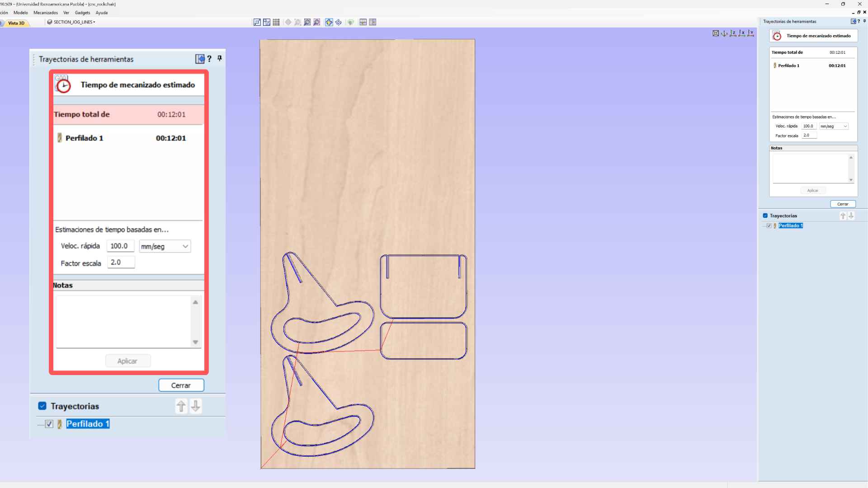Screen dimensions: 868x488
Task: Open the Gadgets menu
Action: click(x=83, y=13)
